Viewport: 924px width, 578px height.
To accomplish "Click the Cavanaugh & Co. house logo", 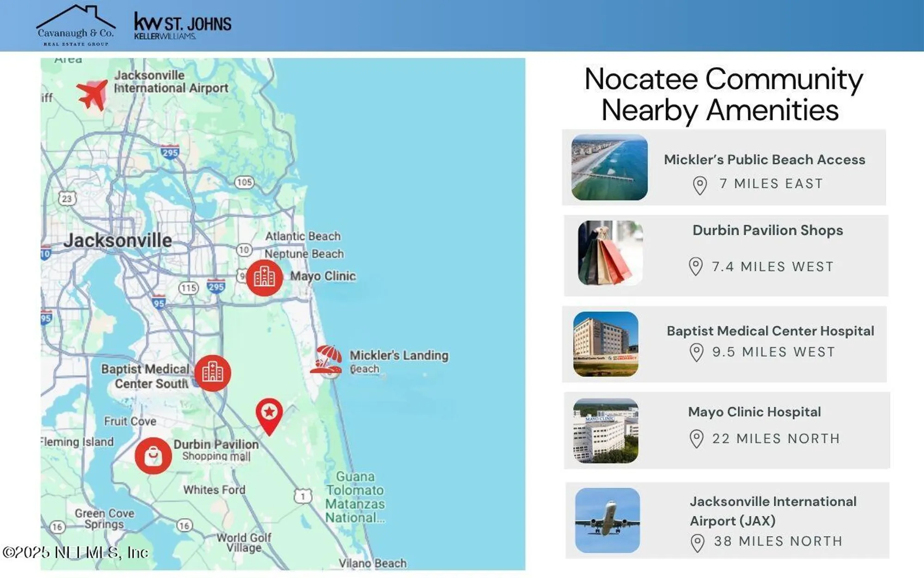I will (76, 25).
